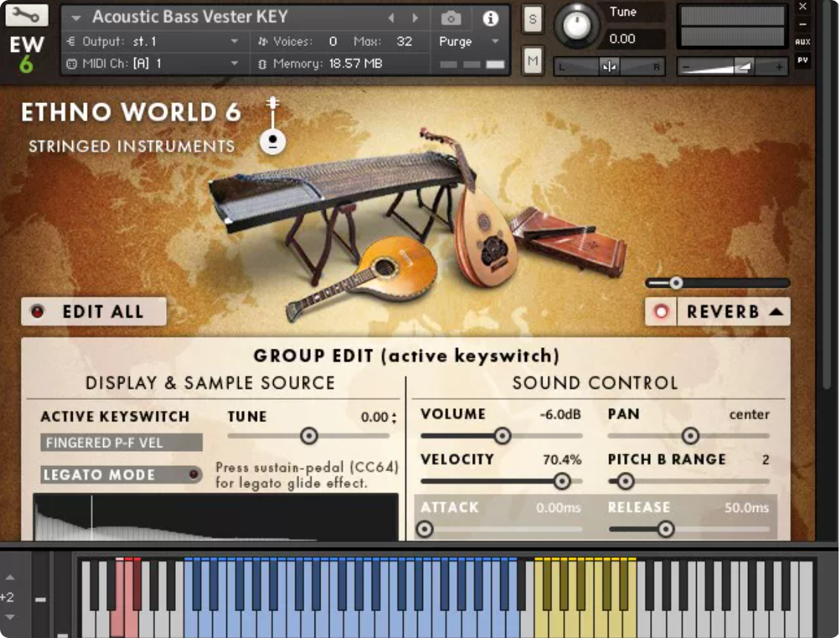Close instrument with X icon
Viewport: 840px width, 638px height.
(x=802, y=7)
